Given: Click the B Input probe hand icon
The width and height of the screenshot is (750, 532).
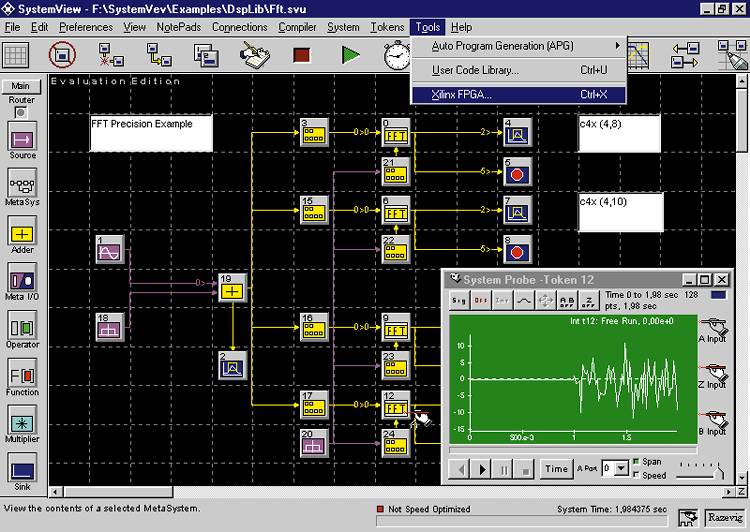Looking at the screenshot, I should [x=716, y=421].
